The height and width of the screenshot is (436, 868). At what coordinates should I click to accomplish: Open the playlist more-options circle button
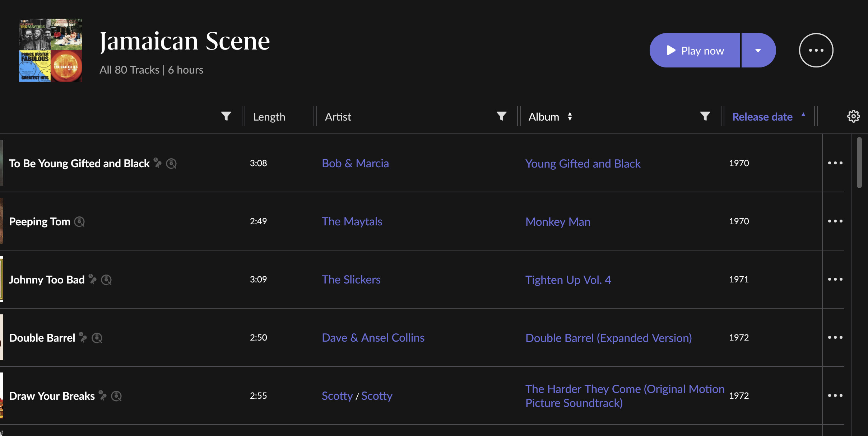pos(816,50)
